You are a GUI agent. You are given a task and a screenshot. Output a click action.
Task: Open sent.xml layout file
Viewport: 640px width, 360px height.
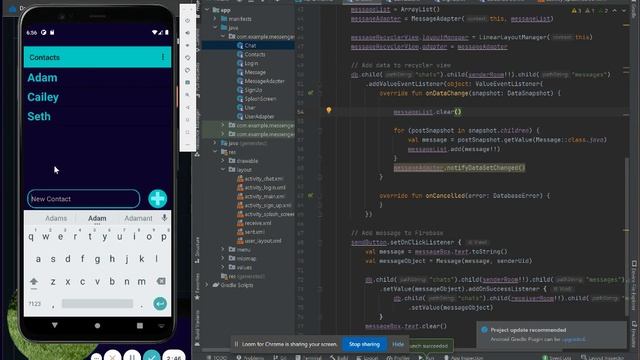click(251, 232)
